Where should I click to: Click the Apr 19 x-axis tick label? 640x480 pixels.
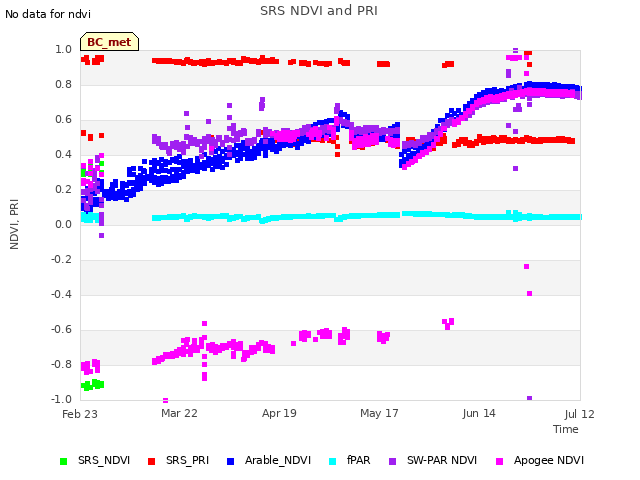(x=279, y=413)
